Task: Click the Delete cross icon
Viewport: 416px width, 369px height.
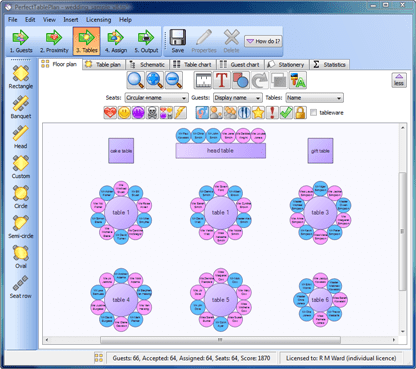Action: point(231,41)
